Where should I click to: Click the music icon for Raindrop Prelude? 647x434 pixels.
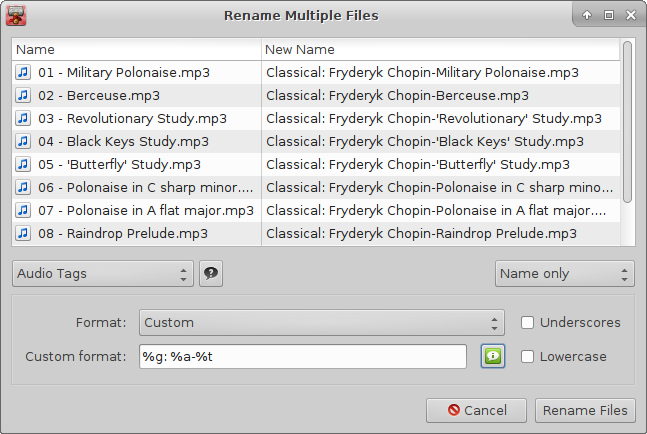23,233
